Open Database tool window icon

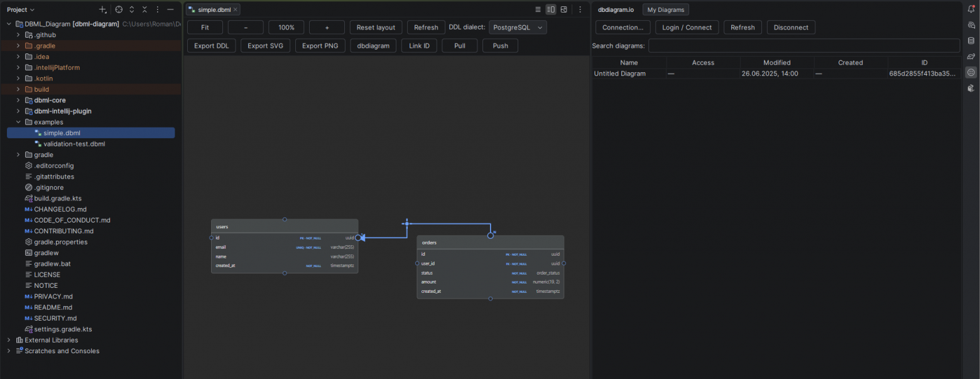971,41
